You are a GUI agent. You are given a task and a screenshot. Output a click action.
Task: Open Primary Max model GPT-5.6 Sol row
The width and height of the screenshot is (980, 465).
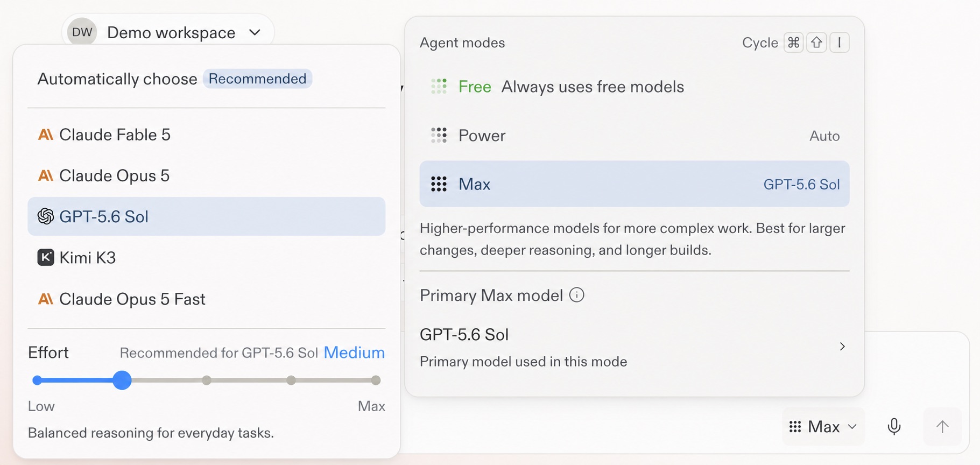634,347
